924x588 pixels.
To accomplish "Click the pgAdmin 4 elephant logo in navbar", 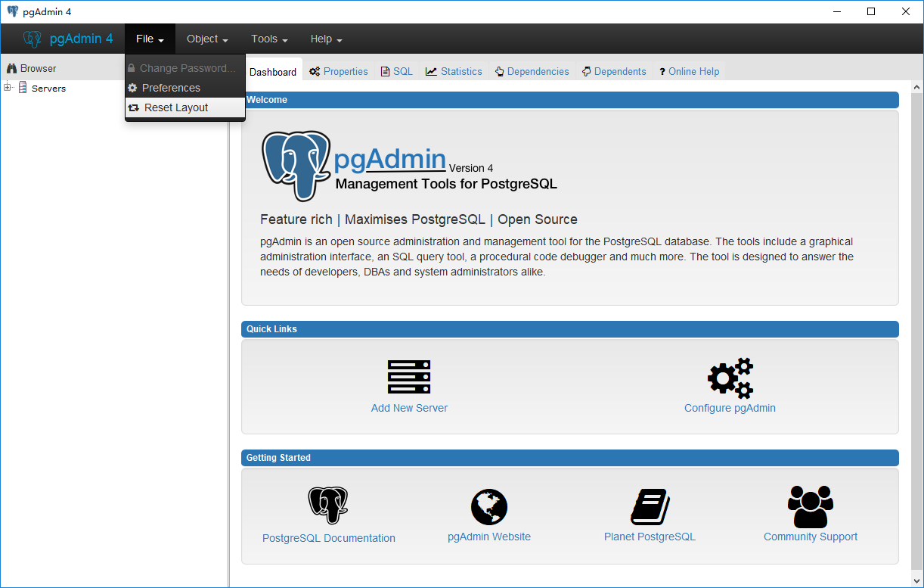I will tap(33, 39).
